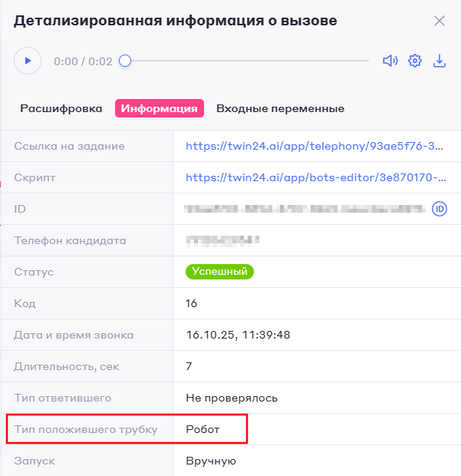This screenshot has height=476, width=461.
Task: Play the call recording
Action: pyautogui.click(x=28, y=61)
